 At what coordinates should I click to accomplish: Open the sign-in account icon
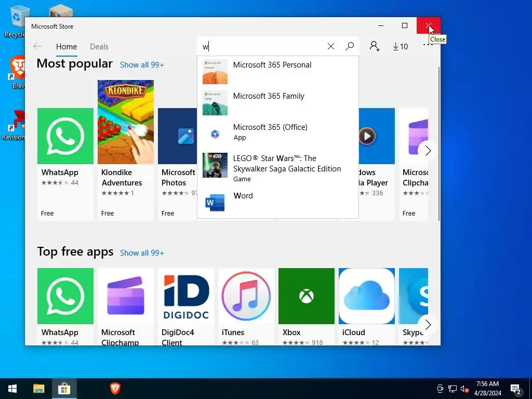click(375, 46)
